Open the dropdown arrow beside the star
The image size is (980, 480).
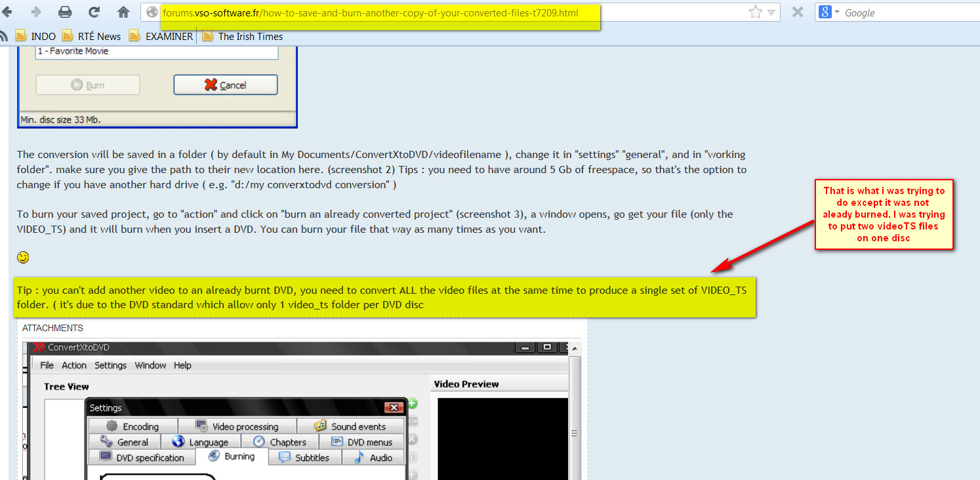click(771, 12)
